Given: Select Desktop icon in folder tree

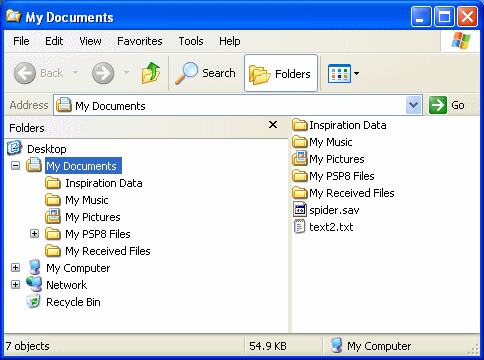Looking at the screenshot, I should [x=14, y=148].
